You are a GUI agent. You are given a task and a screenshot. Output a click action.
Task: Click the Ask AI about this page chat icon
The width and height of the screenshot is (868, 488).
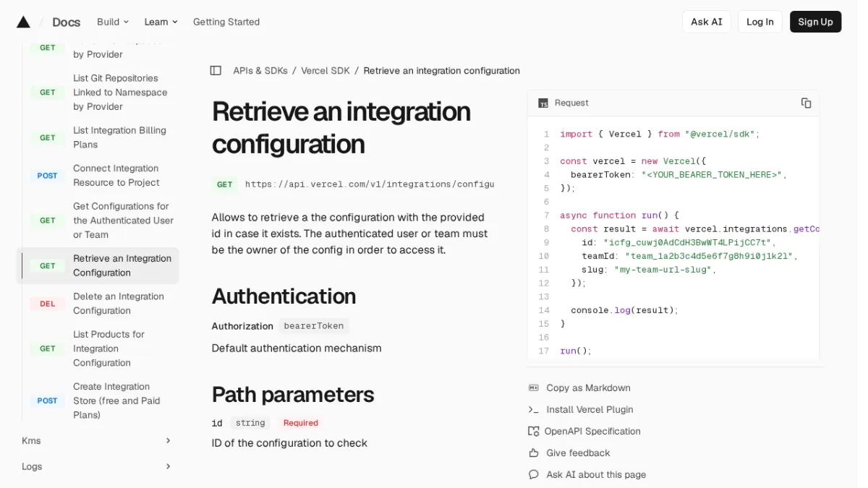click(x=534, y=475)
